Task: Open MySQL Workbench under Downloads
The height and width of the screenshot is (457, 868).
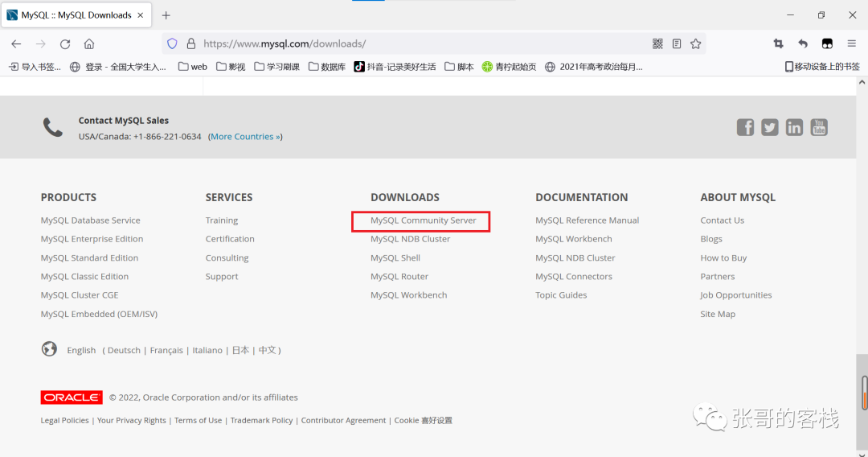Action: [408, 295]
